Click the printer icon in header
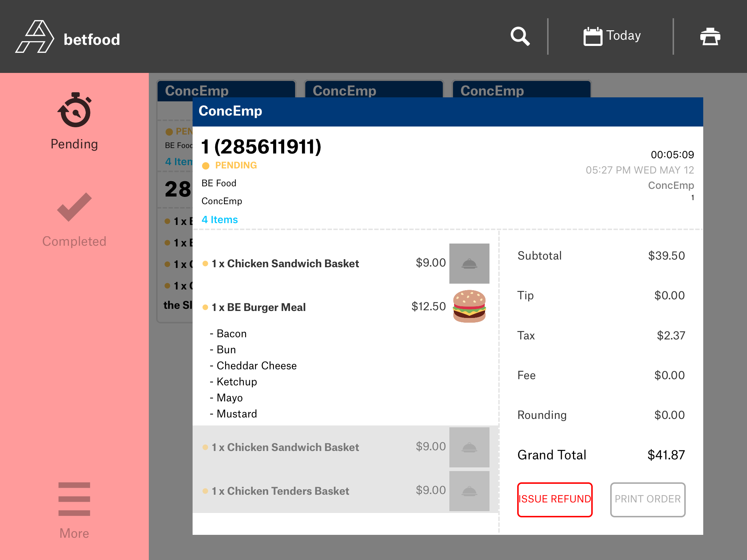Image resolution: width=747 pixels, height=560 pixels. (710, 36)
